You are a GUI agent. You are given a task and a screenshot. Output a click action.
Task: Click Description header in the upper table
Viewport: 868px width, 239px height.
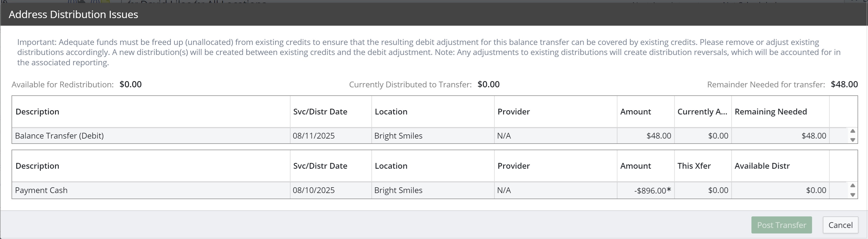click(x=37, y=112)
